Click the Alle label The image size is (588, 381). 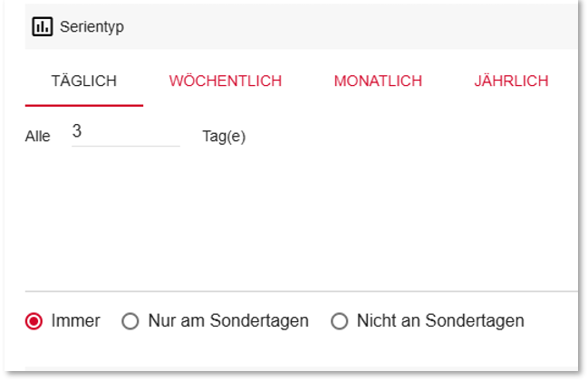38,137
